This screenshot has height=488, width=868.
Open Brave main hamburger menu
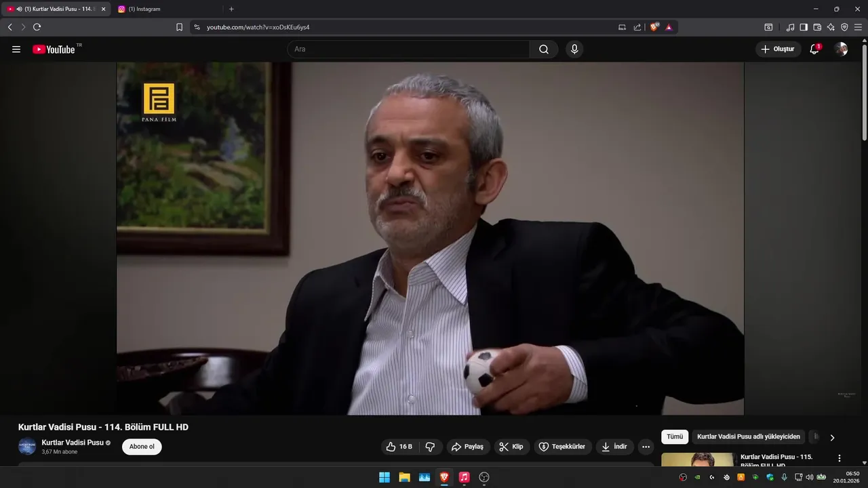858,27
